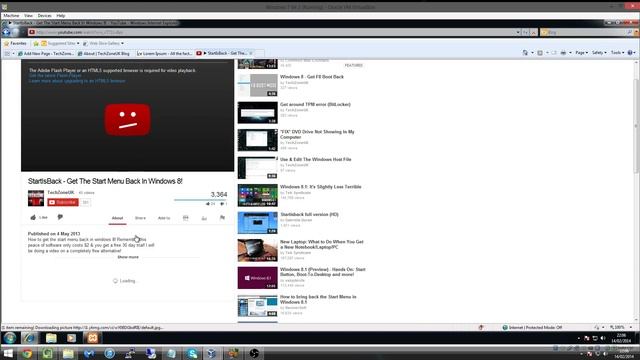Switch to Add New Page - TechZone tab
The width and height of the screenshot is (640, 360).
[46, 53]
